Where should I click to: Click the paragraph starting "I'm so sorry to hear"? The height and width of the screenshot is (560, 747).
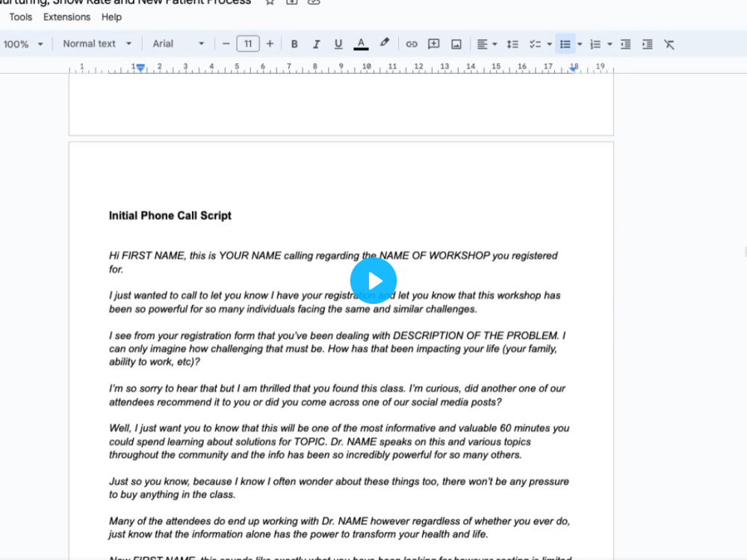337,395
